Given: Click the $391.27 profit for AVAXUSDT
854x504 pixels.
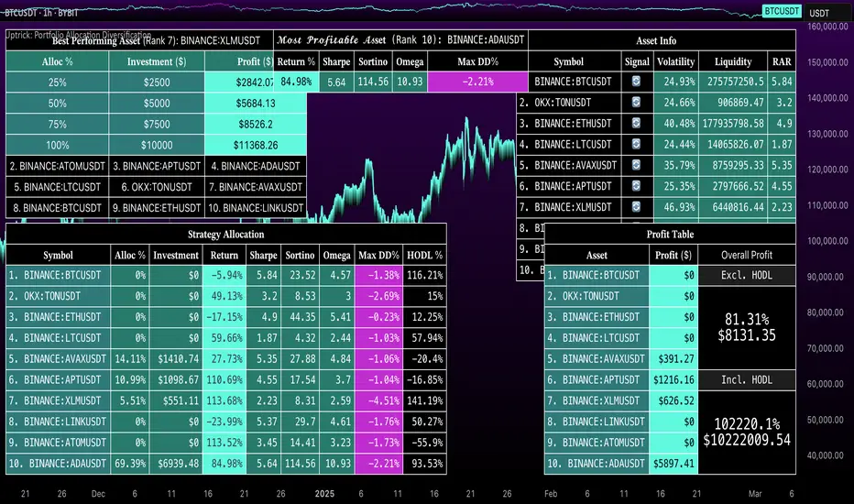Looking at the screenshot, I should (673, 359).
